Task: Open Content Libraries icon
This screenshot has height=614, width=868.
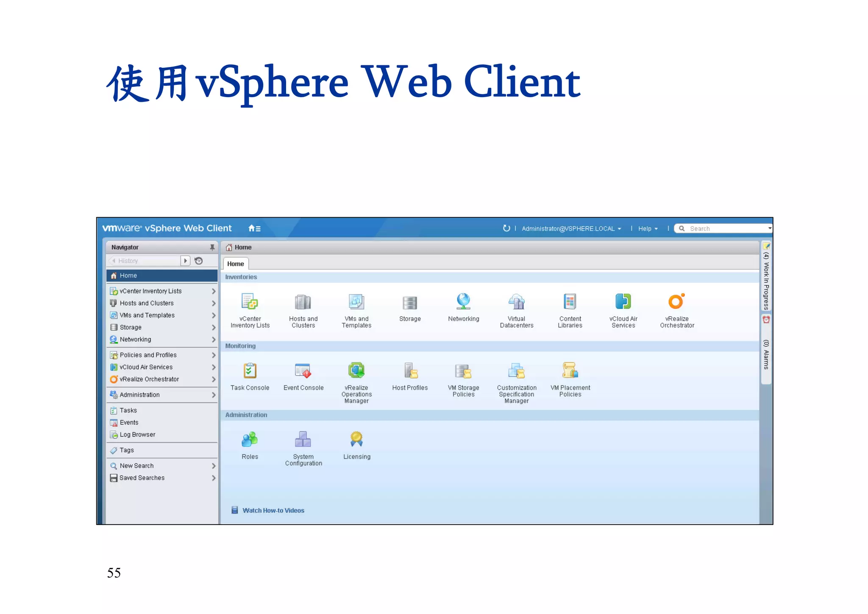Action: [570, 302]
